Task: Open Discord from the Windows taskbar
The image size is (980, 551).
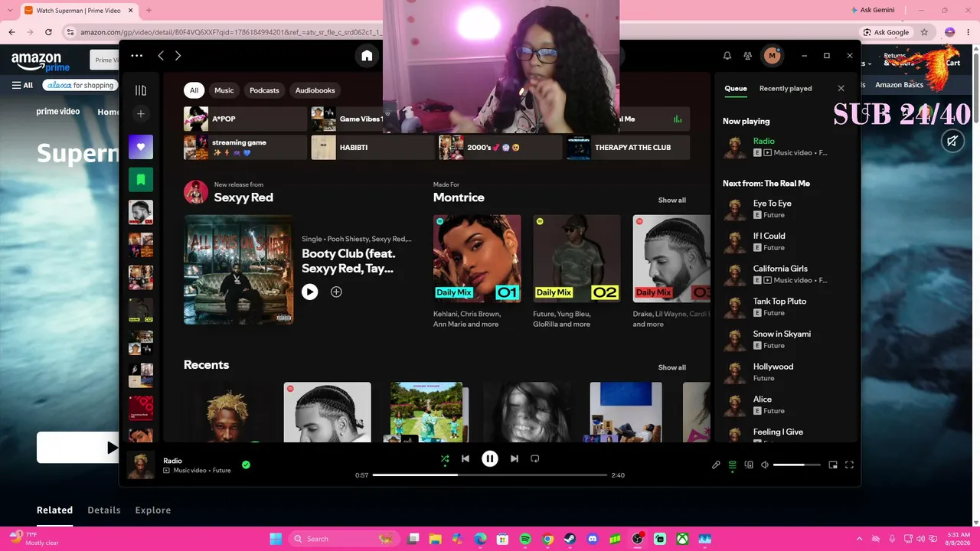Action: (593, 539)
